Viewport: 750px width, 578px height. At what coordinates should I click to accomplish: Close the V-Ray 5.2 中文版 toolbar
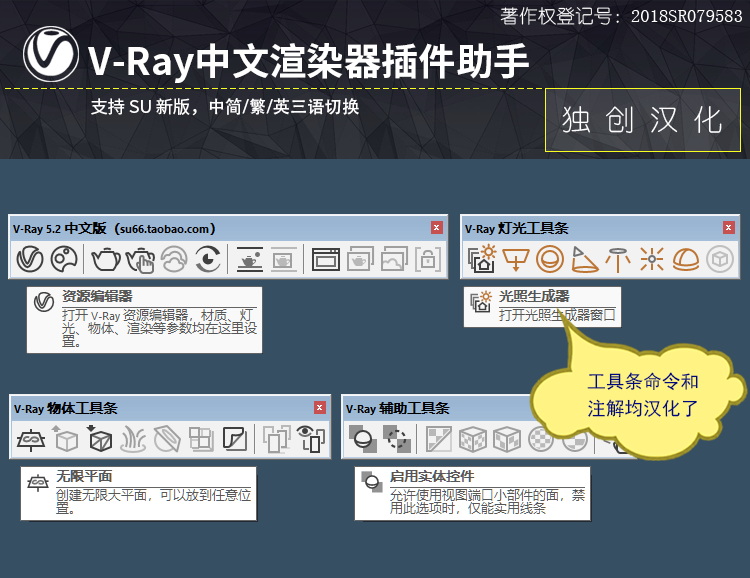436,228
